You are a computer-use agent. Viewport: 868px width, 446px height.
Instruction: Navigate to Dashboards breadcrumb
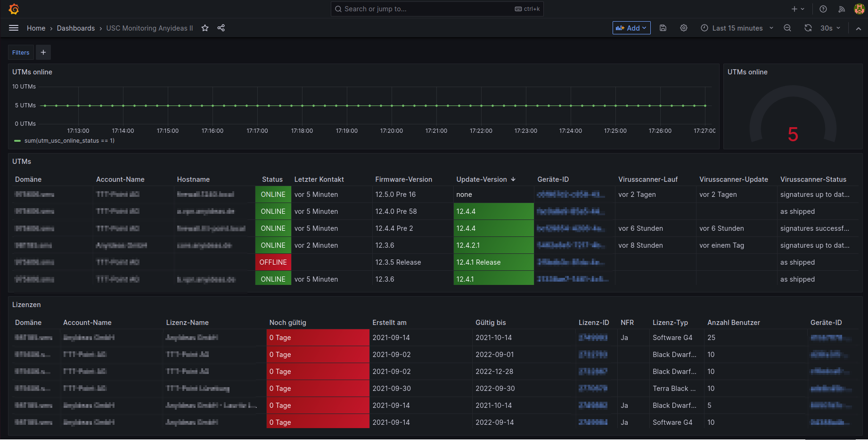pyautogui.click(x=76, y=28)
